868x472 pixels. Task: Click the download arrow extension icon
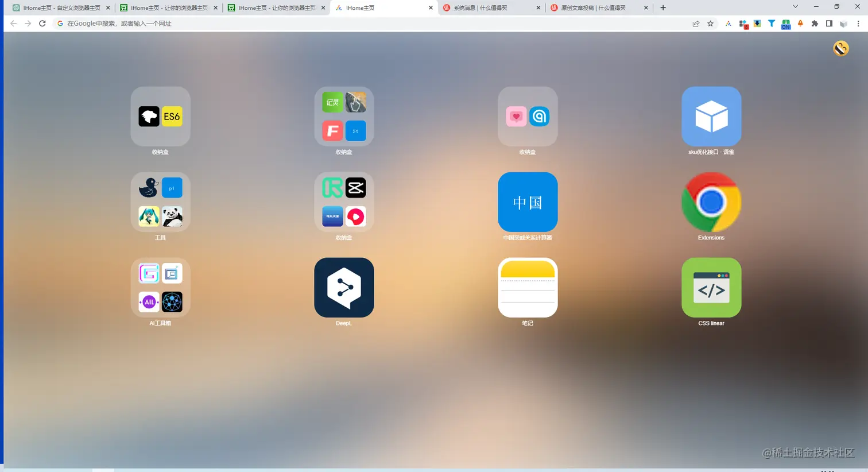click(x=757, y=24)
